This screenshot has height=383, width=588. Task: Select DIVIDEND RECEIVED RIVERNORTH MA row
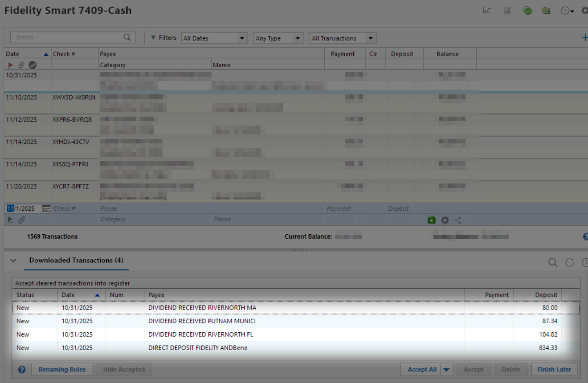click(x=296, y=308)
